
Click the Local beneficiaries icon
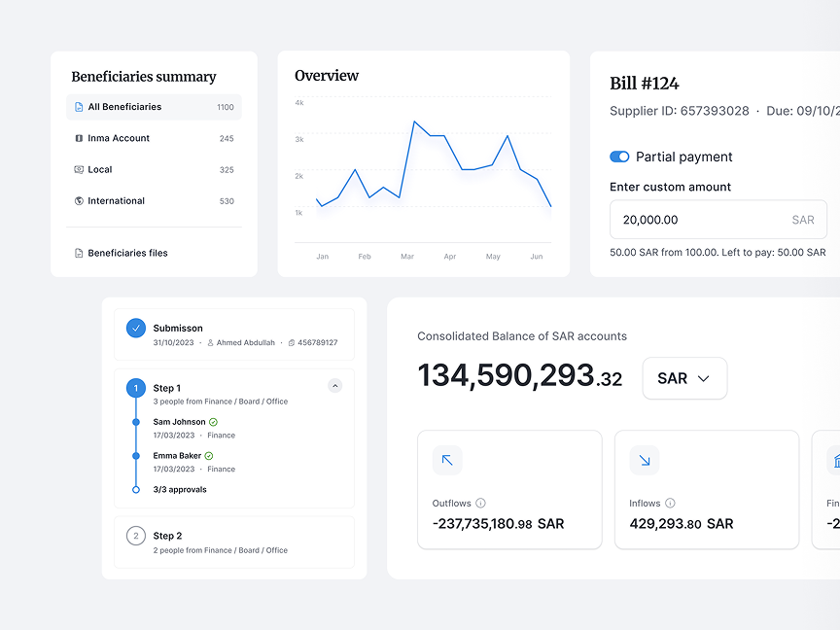(x=79, y=169)
